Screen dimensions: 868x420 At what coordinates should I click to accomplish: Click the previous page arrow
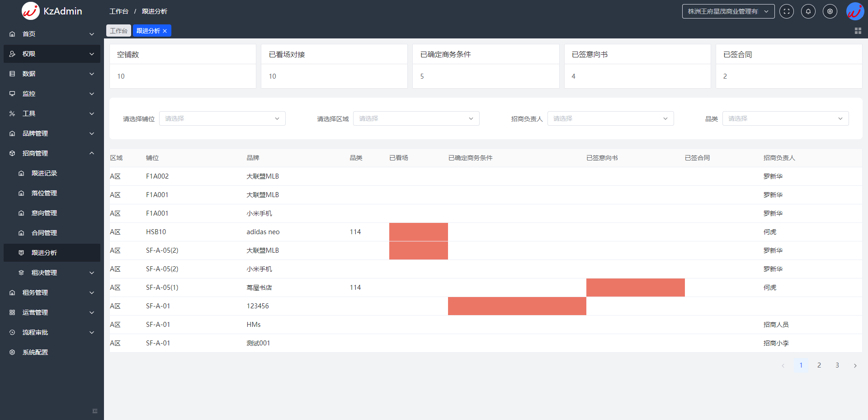coord(783,365)
